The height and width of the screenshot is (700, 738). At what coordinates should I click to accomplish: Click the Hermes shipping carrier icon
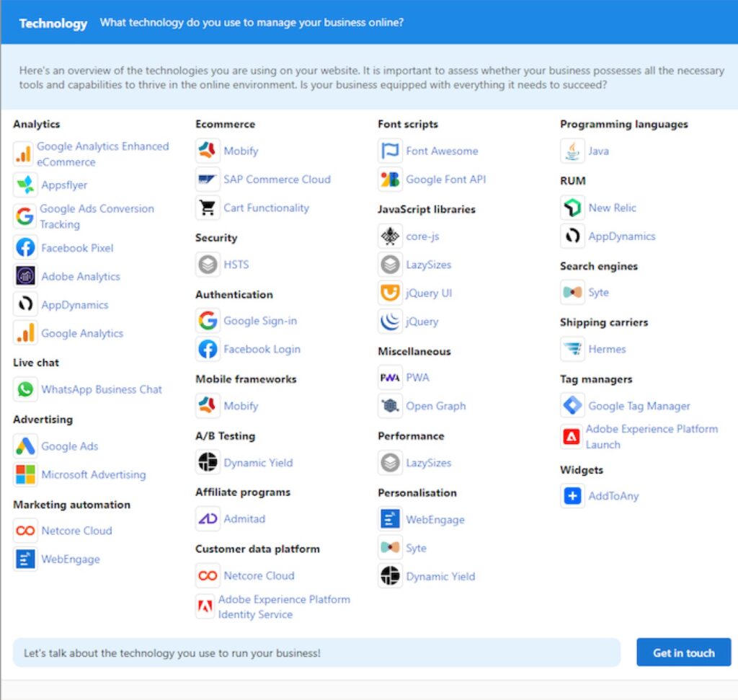click(572, 349)
